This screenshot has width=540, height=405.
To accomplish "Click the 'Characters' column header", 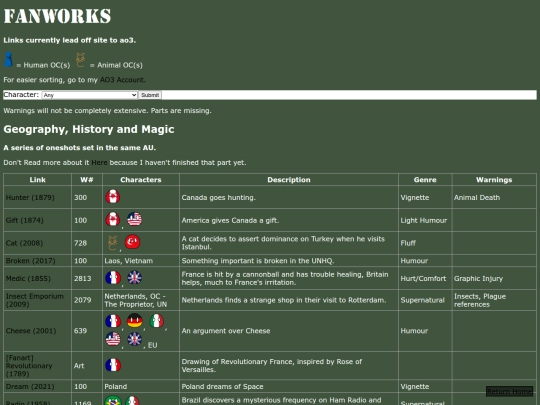I will click(141, 180).
